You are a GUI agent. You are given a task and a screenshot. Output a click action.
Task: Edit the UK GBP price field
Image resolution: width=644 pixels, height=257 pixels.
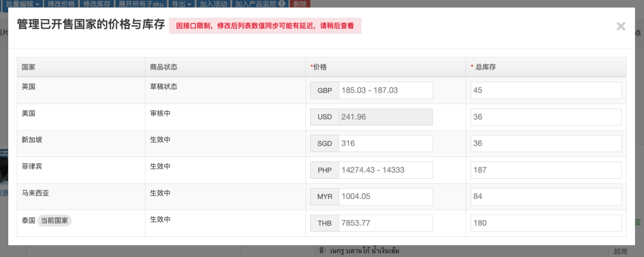[385, 90]
